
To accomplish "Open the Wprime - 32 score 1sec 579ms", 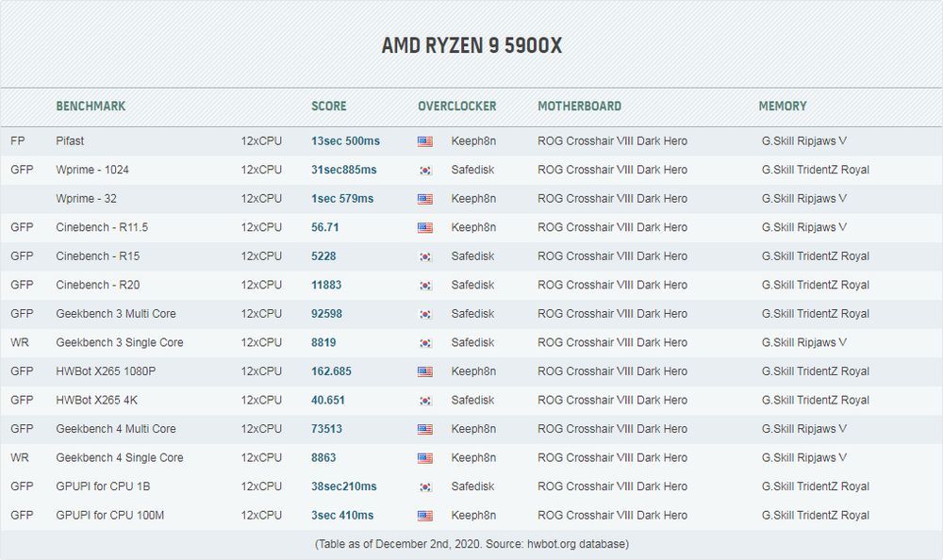I will pyautogui.click(x=342, y=199).
